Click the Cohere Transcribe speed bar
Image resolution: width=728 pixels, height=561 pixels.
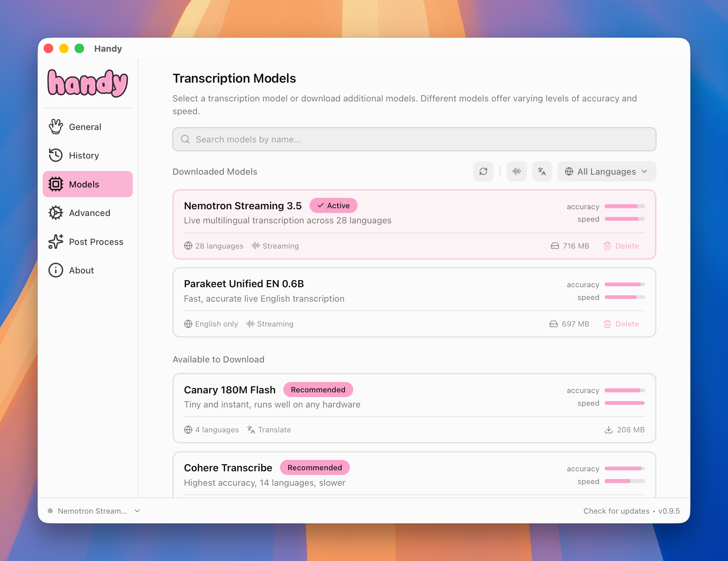(x=625, y=481)
